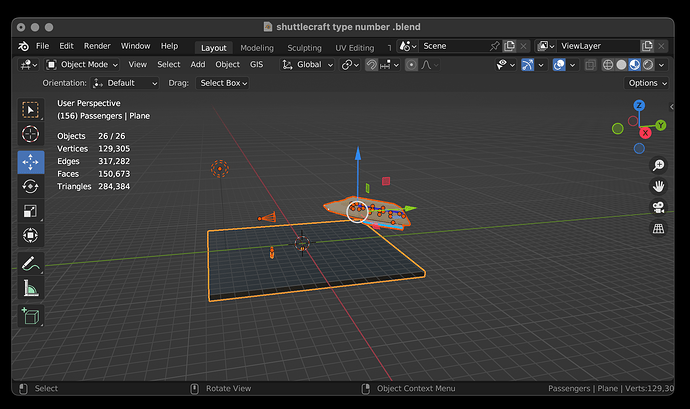Open the Global transform orientation dropdown
This screenshot has width=690, height=409.
point(307,65)
